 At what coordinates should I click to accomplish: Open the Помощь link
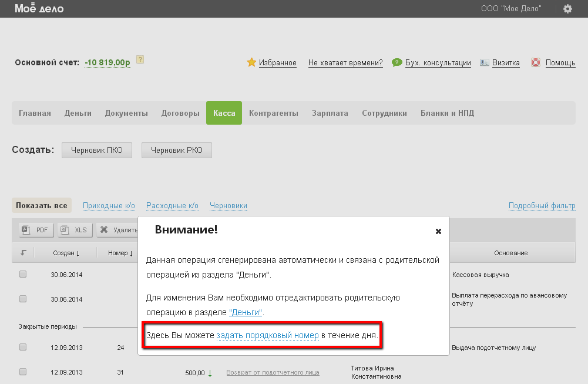pos(560,63)
